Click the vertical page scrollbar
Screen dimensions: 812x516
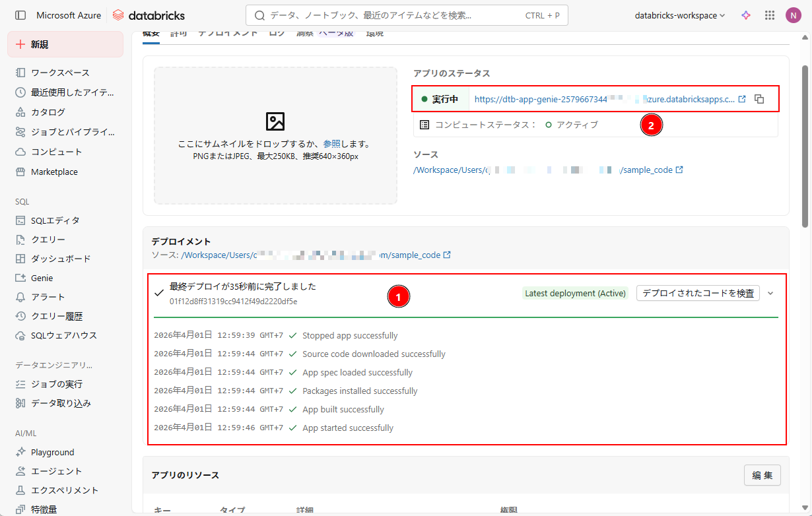click(x=805, y=145)
